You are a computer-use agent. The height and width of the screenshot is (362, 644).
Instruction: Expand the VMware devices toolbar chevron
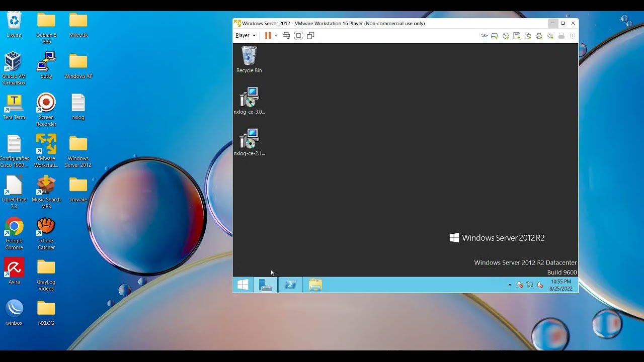484,36
